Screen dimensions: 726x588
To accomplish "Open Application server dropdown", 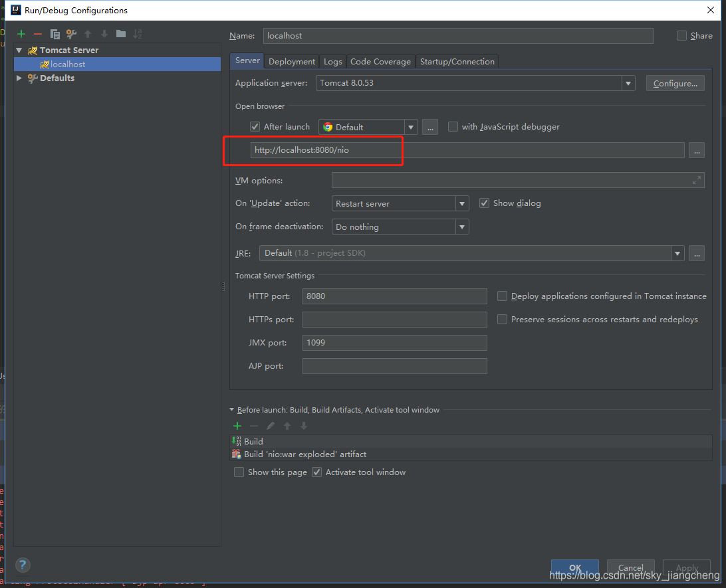I will [x=628, y=83].
